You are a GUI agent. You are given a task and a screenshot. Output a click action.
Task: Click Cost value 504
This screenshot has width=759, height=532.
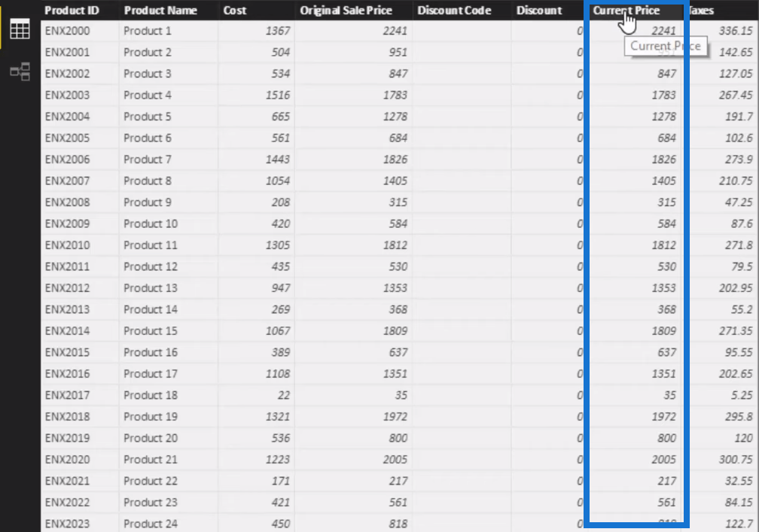(x=281, y=52)
